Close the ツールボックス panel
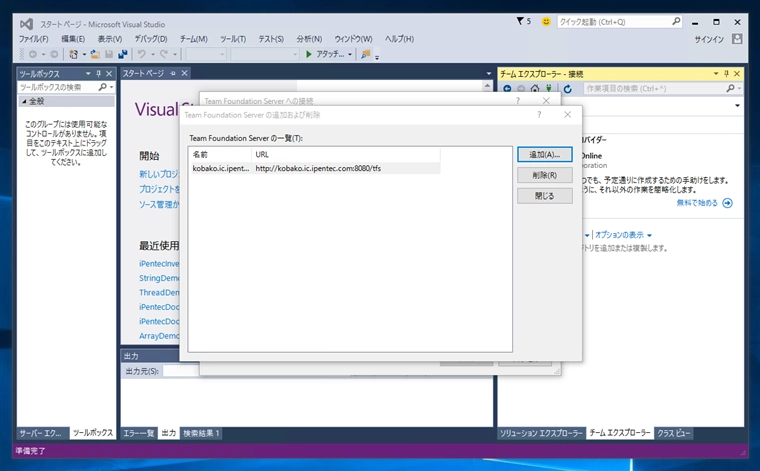This screenshot has width=760, height=471. coord(109,74)
